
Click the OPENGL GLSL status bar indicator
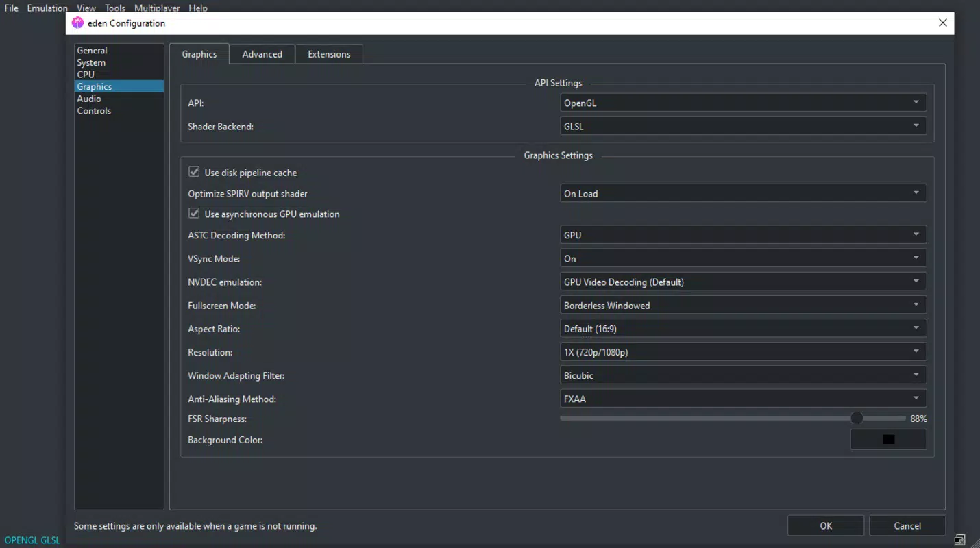coord(32,540)
